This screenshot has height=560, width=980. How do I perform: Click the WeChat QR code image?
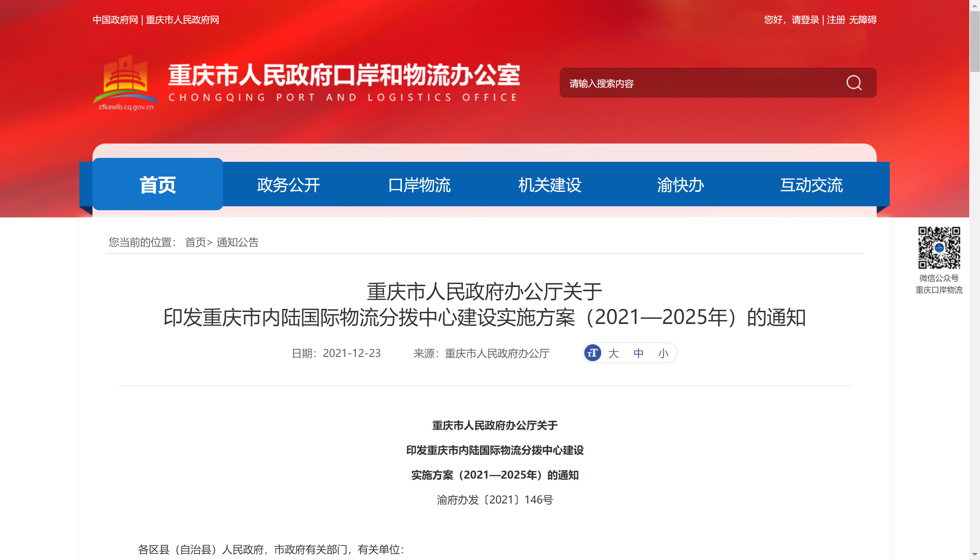click(939, 247)
